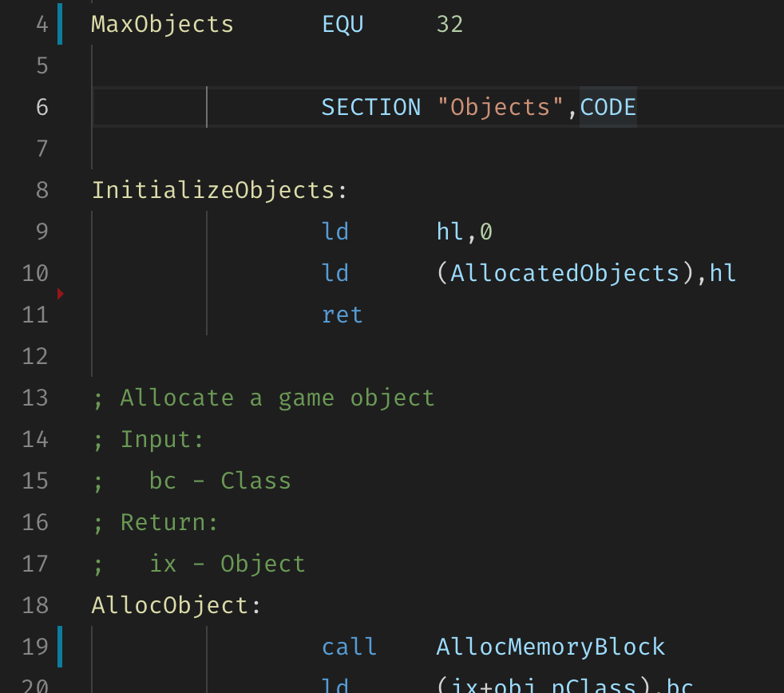Click the value 32 on line 4
Image resolution: width=784 pixels, height=693 pixels.
tap(450, 25)
